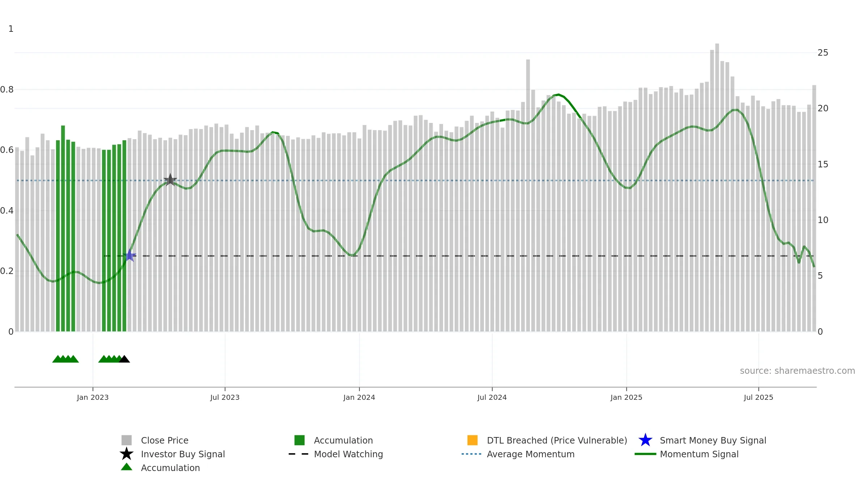
Task: Click the Jul 2025 axis label
Action: click(758, 398)
